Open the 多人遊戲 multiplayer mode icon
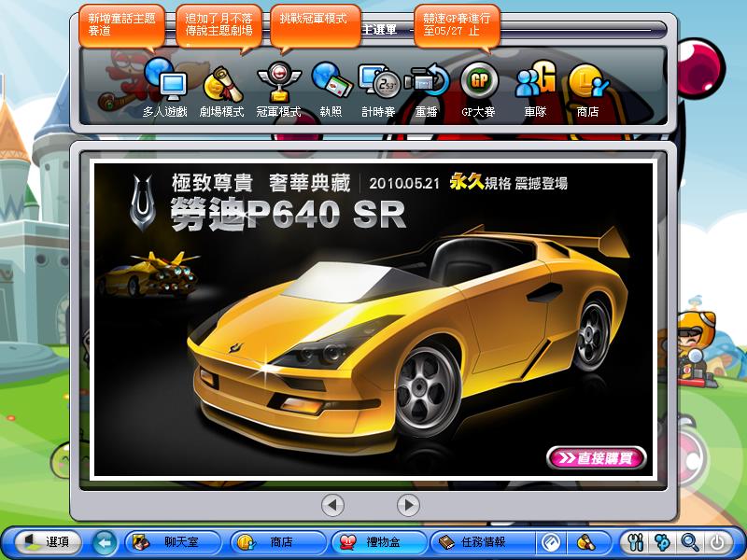The height and width of the screenshot is (560, 747). 165,88
